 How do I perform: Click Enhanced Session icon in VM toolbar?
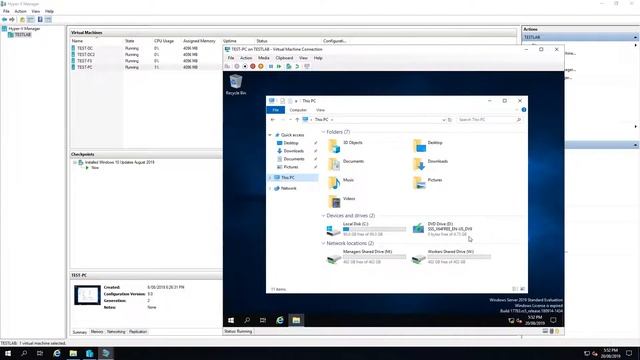coord(307,67)
